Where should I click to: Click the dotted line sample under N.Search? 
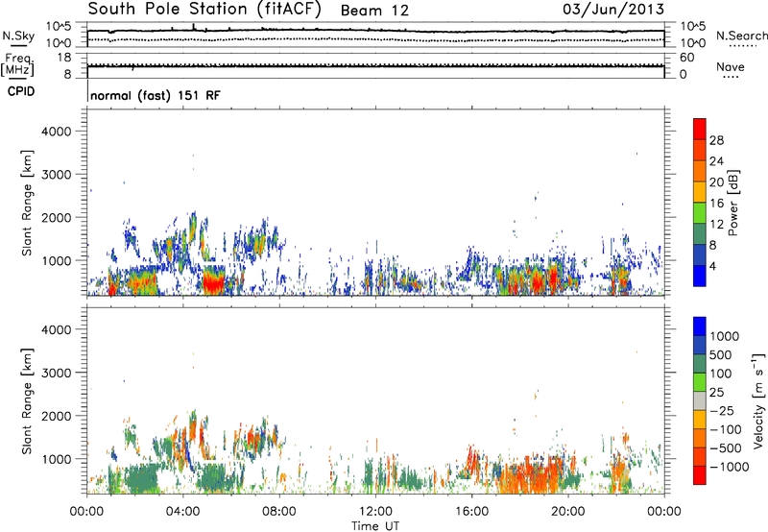pyautogui.click(x=743, y=45)
